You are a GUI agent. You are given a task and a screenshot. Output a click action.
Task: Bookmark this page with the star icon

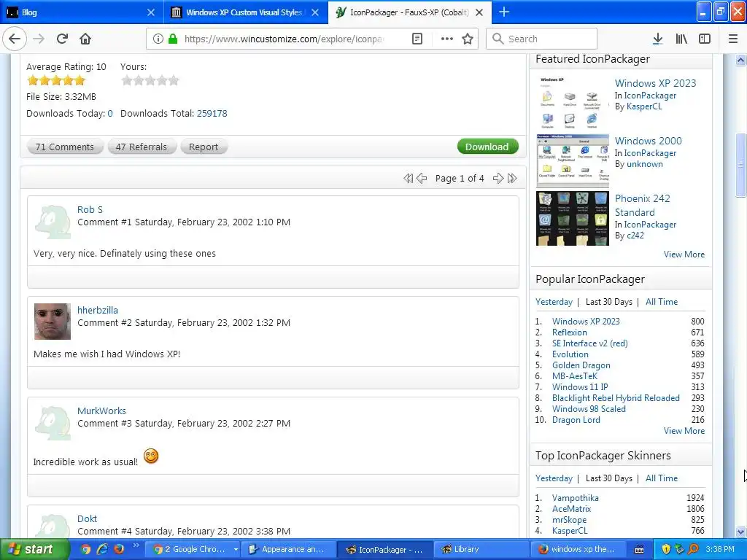click(x=468, y=39)
